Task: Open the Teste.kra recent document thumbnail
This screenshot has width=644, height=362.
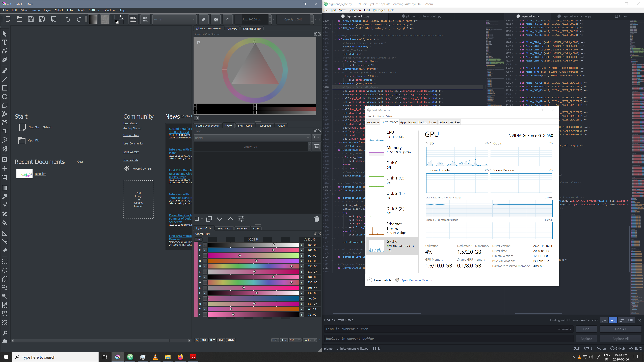Action: (x=24, y=174)
